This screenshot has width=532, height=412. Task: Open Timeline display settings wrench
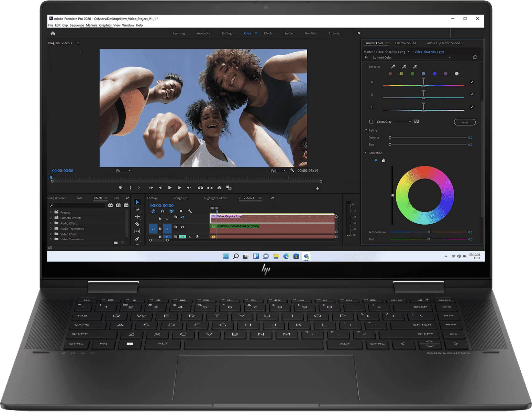190,211
